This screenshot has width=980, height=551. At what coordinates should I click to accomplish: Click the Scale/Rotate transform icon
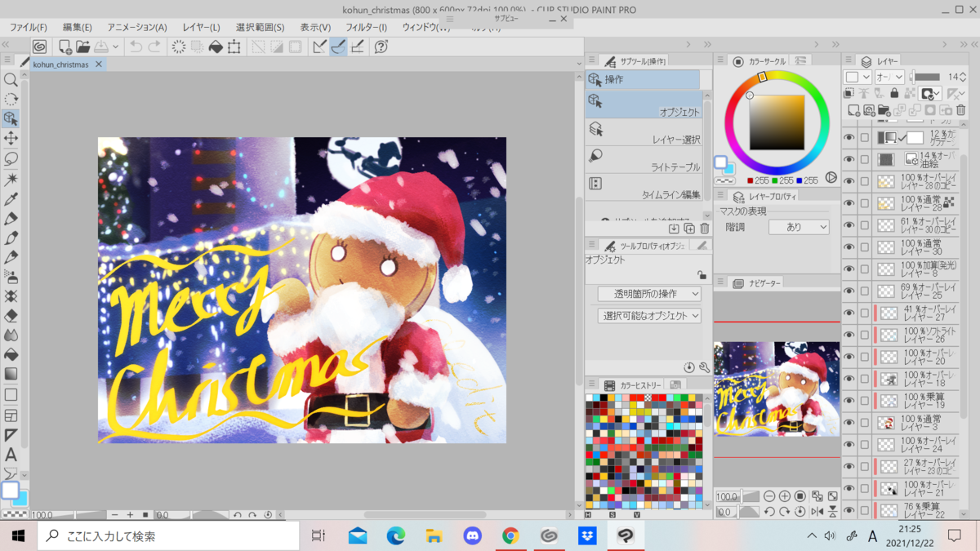[234, 47]
